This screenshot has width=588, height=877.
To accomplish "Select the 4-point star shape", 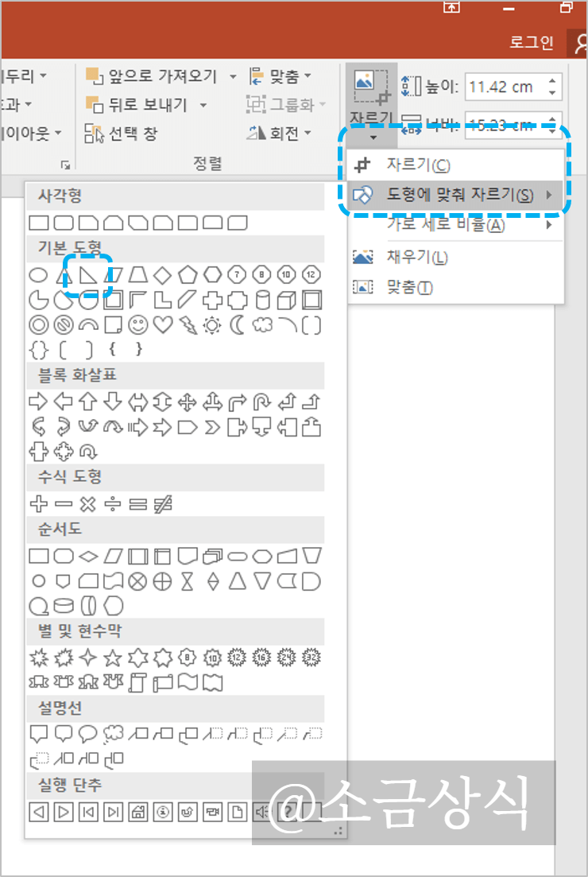I will coord(87,658).
